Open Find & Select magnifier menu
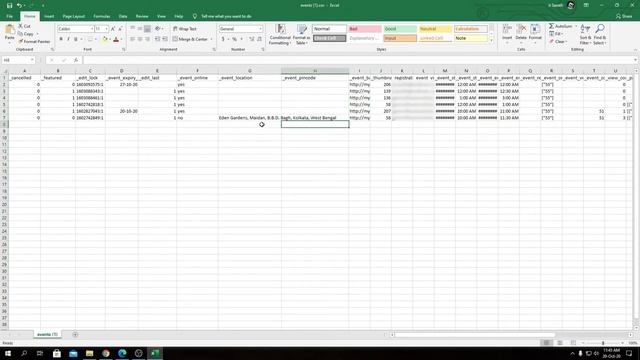 pos(600,35)
